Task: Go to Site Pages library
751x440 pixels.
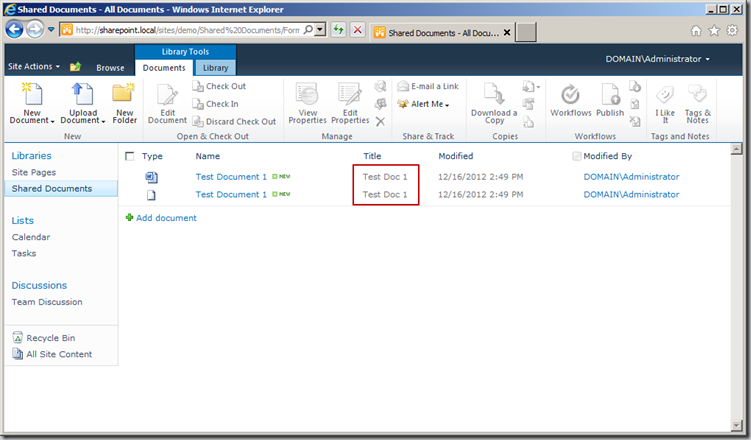Action: (x=34, y=172)
